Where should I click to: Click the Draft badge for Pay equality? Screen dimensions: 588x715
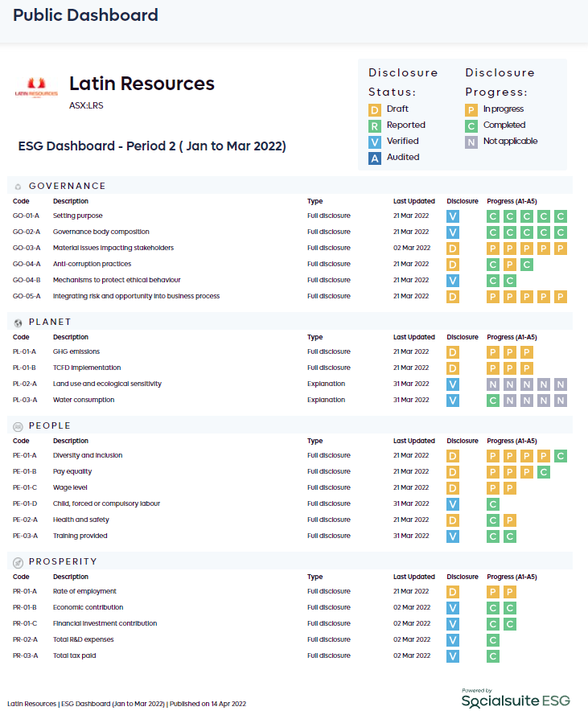453,472
